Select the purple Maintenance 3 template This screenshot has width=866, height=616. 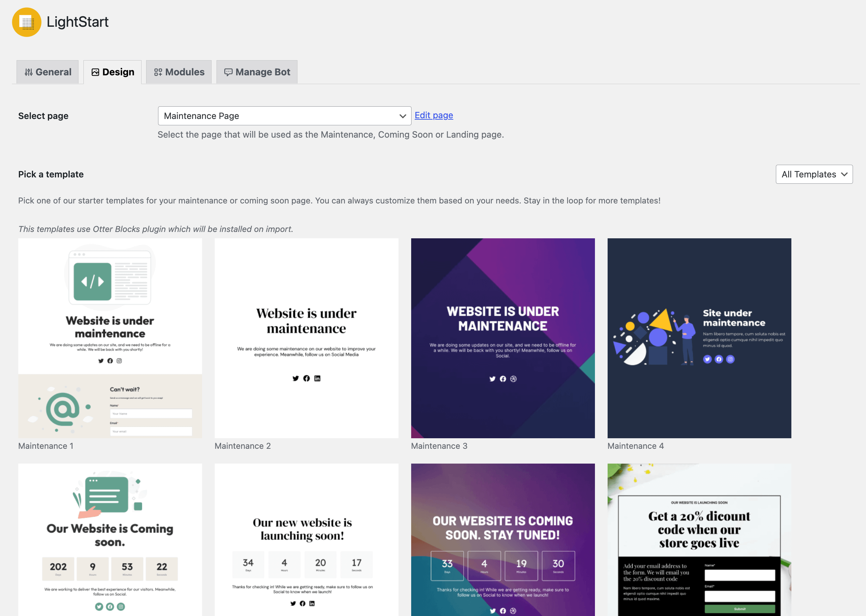click(503, 338)
